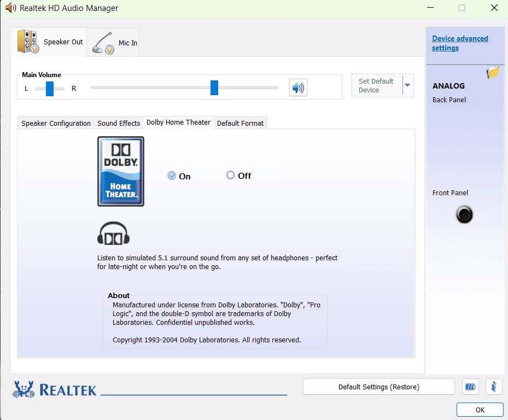The image size is (508, 420).
Task: Open connector settings yellow folder icon
Action: click(x=493, y=72)
